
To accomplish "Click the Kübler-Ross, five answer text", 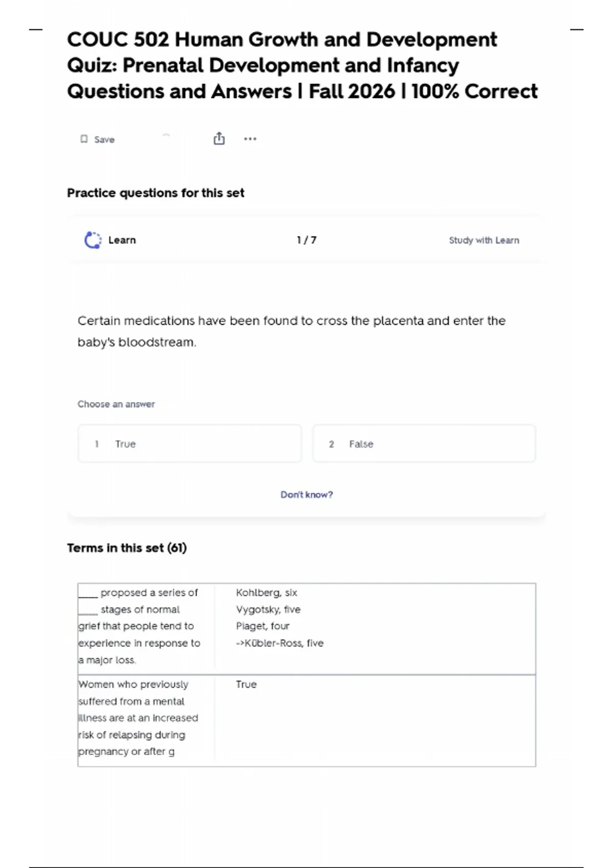I will (280, 643).
